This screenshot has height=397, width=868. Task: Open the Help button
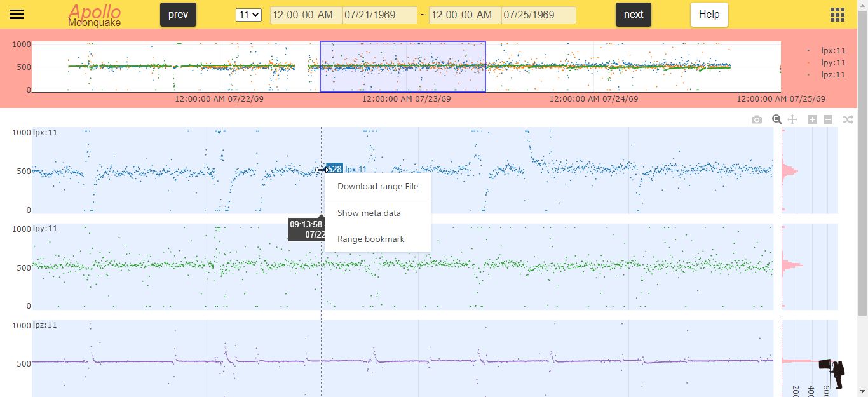pyautogui.click(x=709, y=15)
